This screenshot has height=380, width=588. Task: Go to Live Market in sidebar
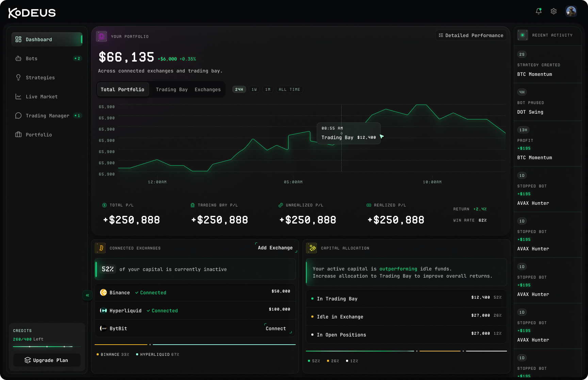tap(47, 97)
